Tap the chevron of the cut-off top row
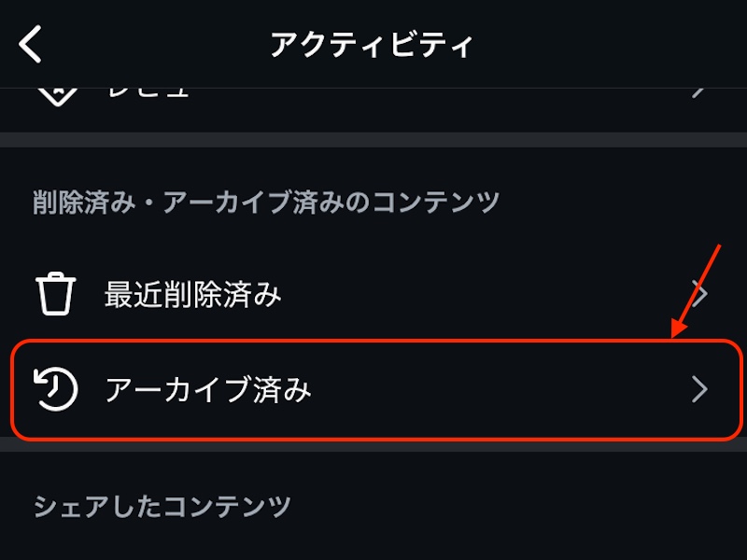The height and width of the screenshot is (560, 747). click(x=699, y=92)
